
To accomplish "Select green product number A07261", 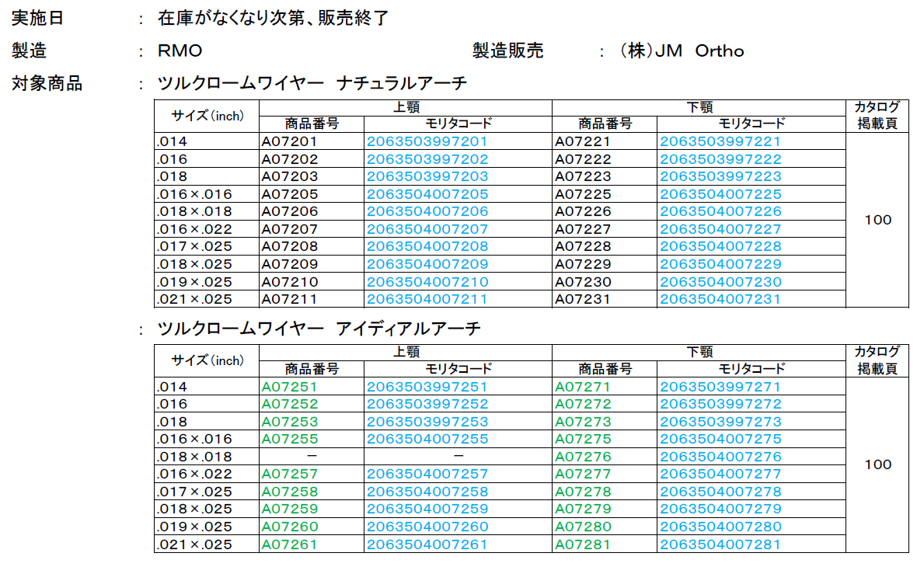I will click(289, 544).
